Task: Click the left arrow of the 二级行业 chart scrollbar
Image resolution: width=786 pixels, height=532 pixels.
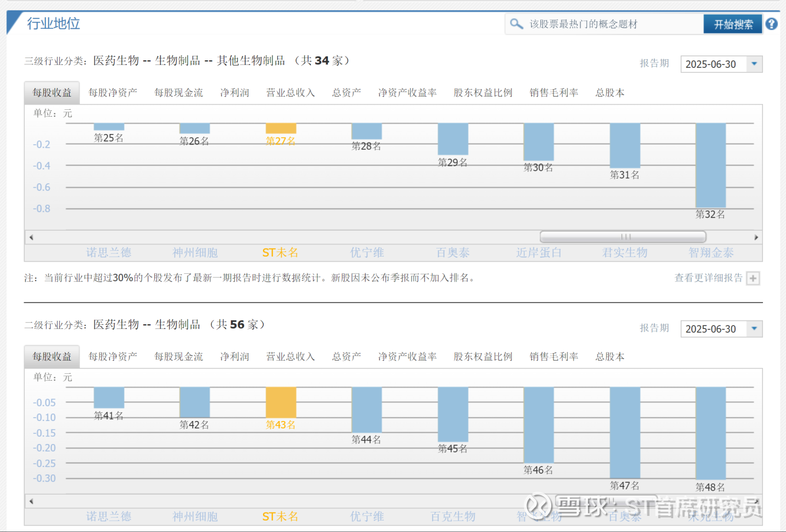Action: click(x=31, y=501)
